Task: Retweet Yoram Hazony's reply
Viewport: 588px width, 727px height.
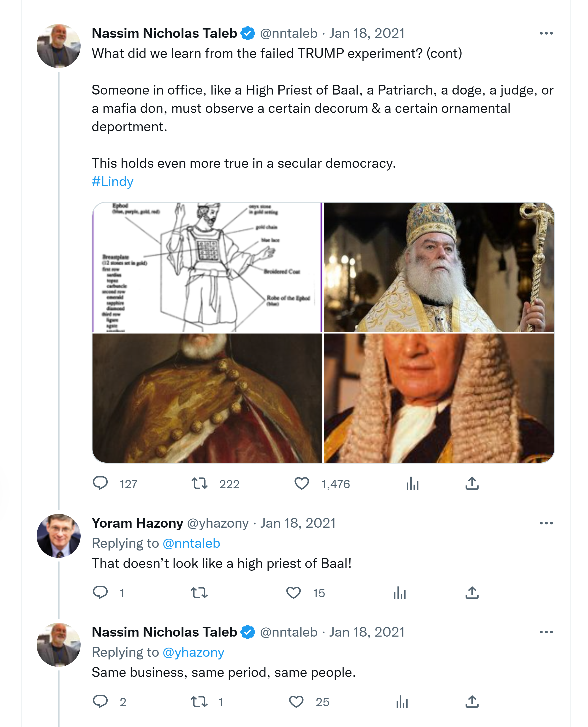Action: click(x=199, y=593)
